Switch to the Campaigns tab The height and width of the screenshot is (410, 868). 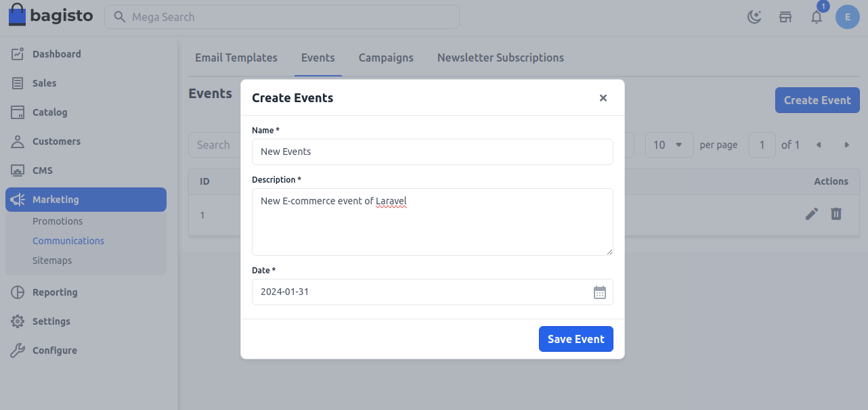pyautogui.click(x=386, y=58)
